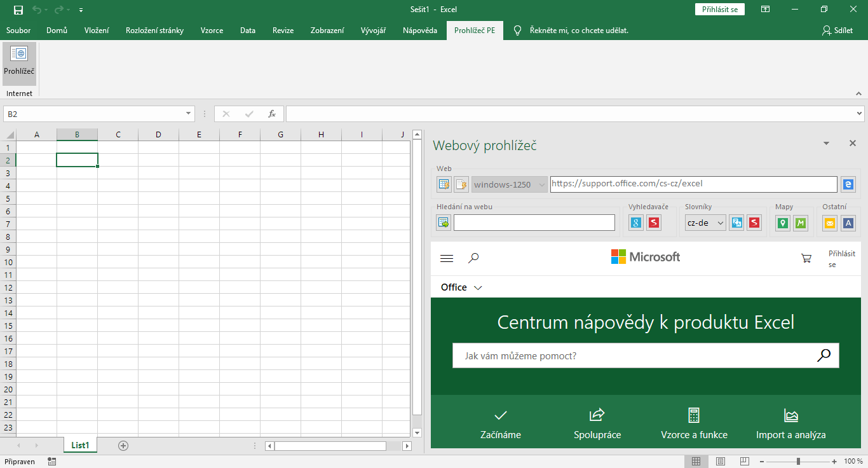Click the web search go icon
Screen dimensions: 868x468
pos(444,223)
